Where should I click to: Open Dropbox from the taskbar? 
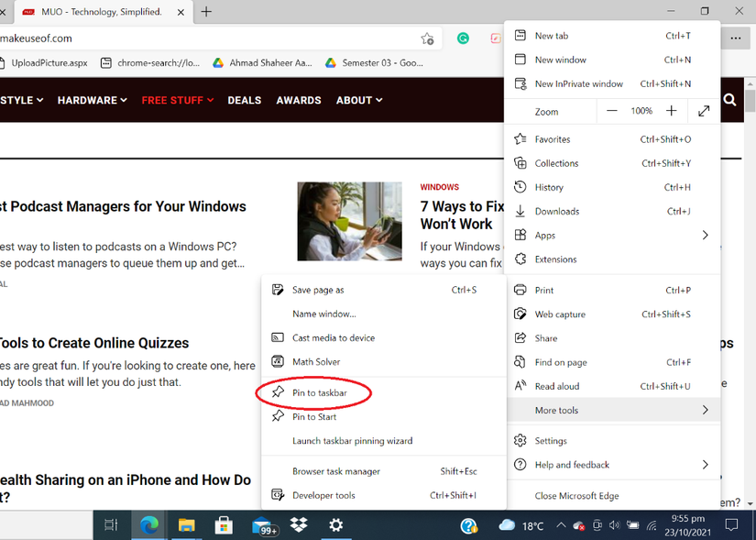pyautogui.click(x=299, y=524)
